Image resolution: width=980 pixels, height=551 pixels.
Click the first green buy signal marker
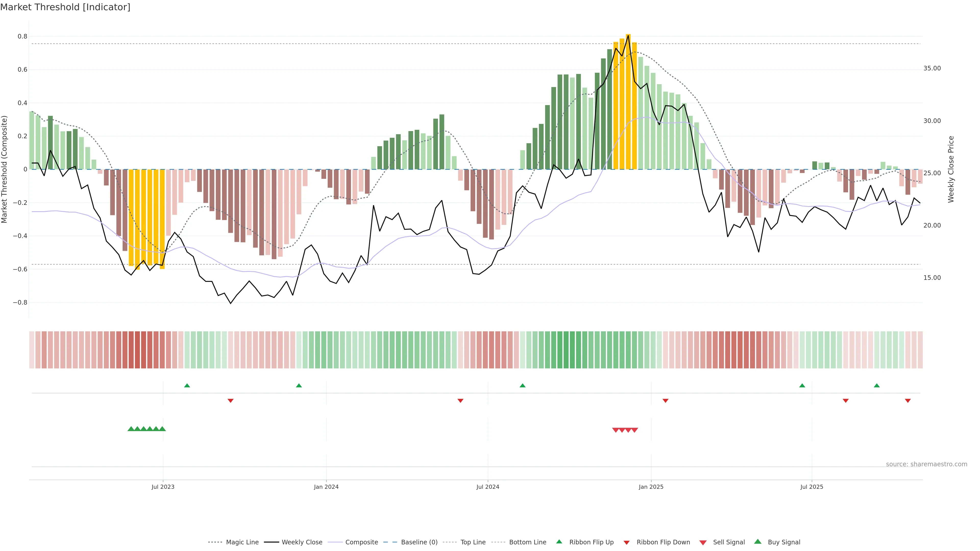(x=131, y=429)
